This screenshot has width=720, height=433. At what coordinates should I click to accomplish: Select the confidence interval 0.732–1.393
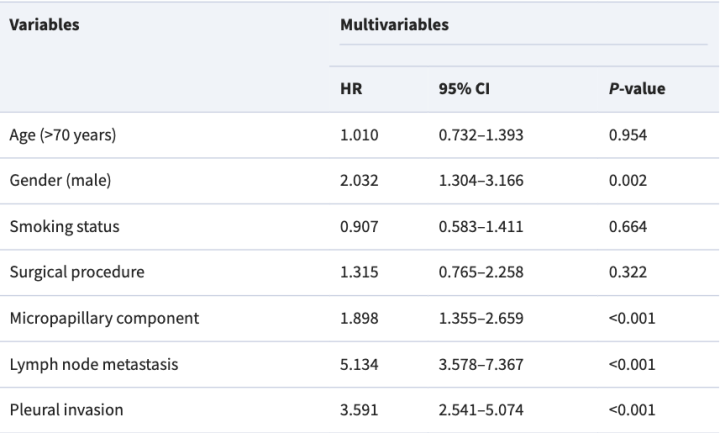click(482, 136)
